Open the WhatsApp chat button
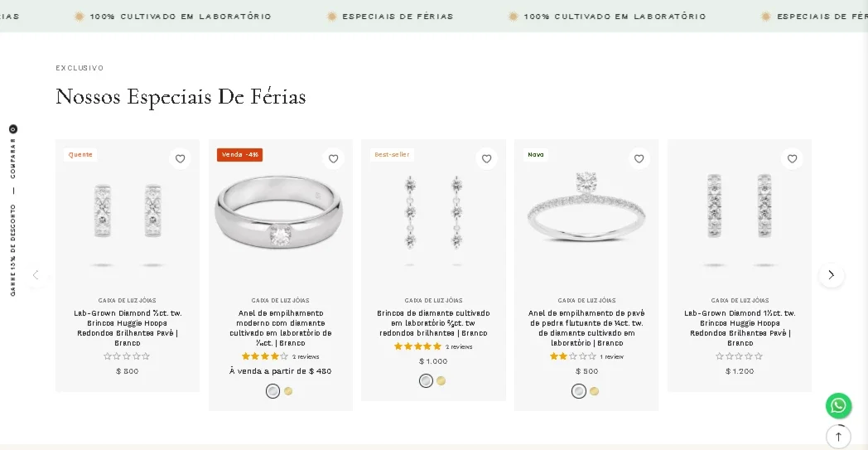This screenshot has width=868, height=450. [x=839, y=406]
